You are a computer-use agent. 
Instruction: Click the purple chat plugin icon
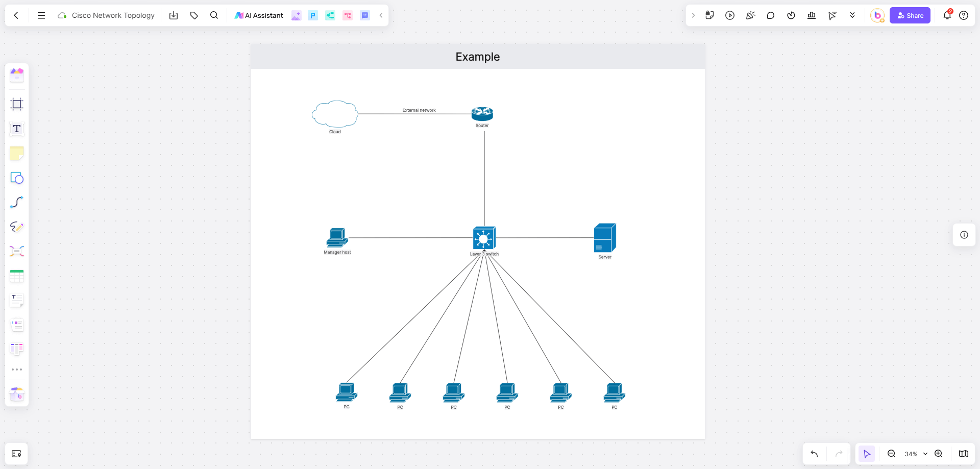click(x=365, y=15)
